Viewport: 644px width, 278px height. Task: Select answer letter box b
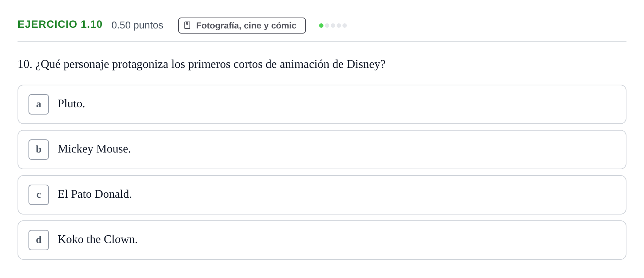[39, 150]
